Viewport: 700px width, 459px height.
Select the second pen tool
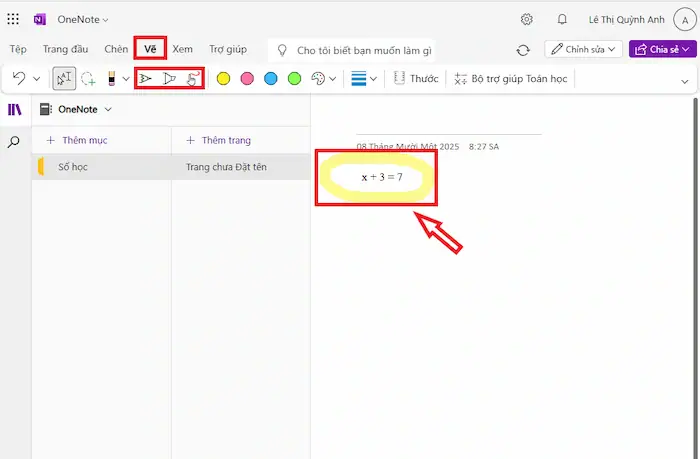(x=169, y=78)
